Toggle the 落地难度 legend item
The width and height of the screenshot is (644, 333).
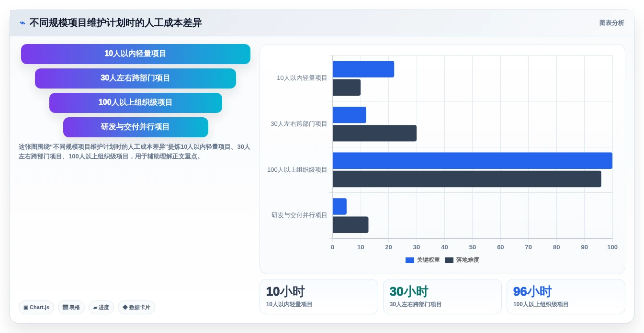pyautogui.click(x=462, y=260)
